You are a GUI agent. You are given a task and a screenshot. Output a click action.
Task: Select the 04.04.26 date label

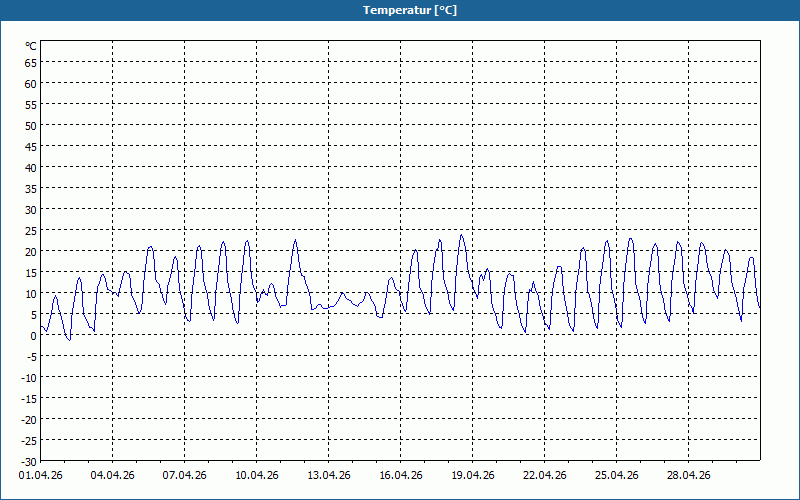tap(112, 475)
